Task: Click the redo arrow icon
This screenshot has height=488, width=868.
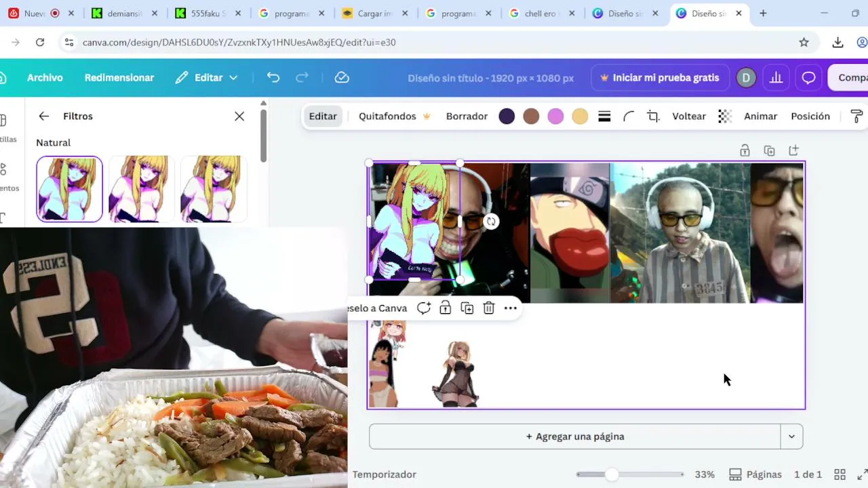Action: pyautogui.click(x=302, y=78)
